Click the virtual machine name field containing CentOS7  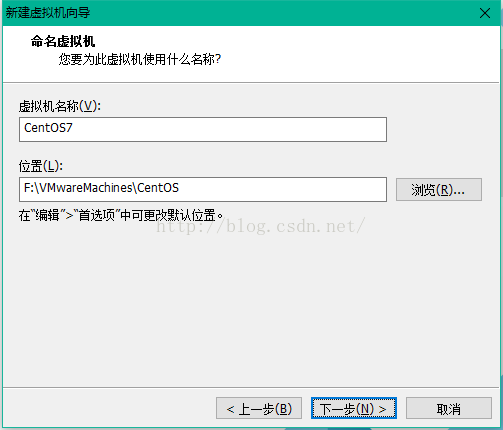coord(203,129)
